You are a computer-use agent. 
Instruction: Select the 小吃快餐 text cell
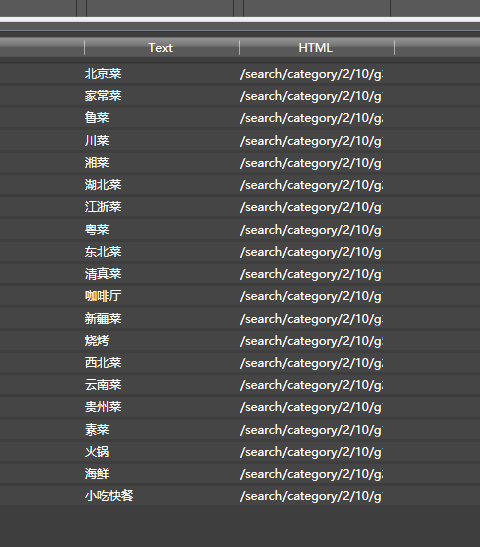(x=109, y=496)
